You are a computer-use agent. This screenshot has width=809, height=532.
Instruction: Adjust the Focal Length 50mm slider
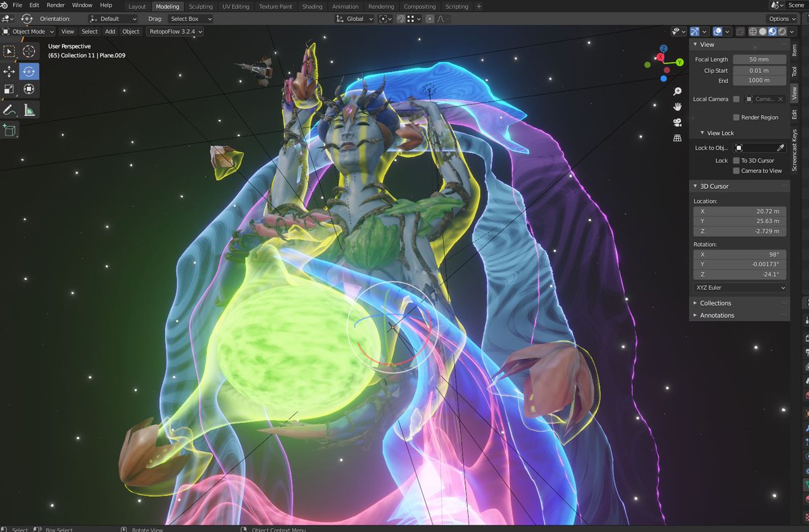coord(759,59)
